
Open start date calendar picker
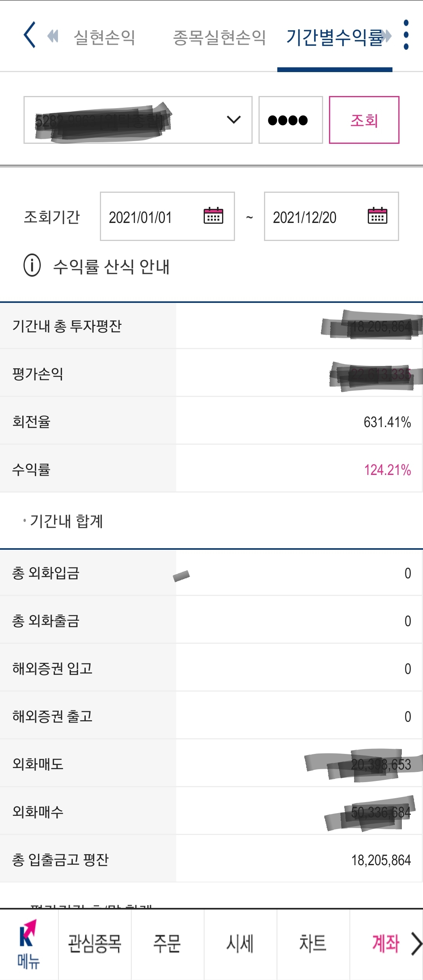point(213,216)
